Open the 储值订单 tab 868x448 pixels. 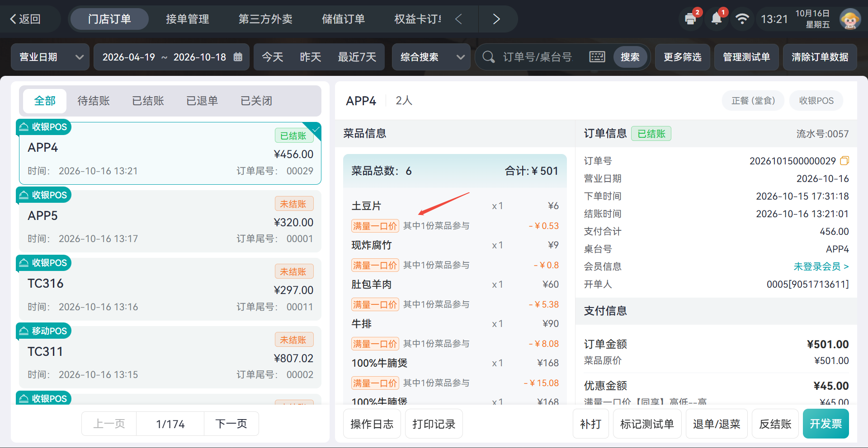pos(343,19)
